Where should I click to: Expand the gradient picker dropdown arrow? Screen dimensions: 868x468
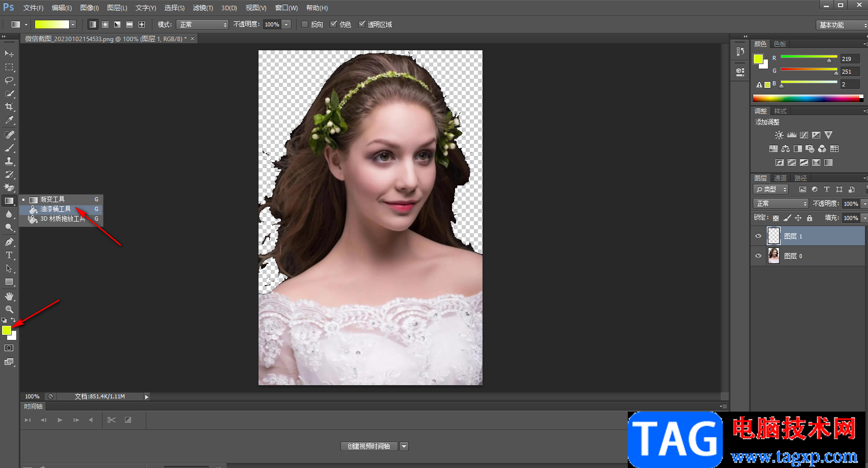tap(73, 24)
